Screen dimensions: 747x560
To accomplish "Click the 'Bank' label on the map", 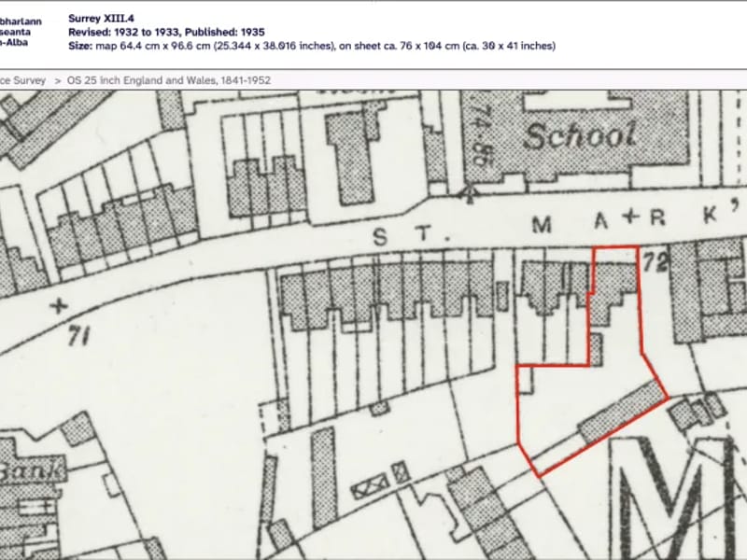I will (32, 470).
